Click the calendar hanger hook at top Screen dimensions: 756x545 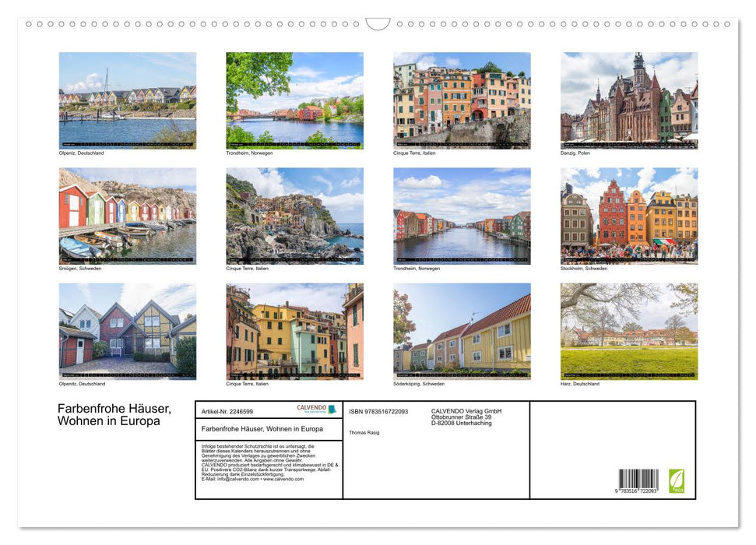[378, 24]
